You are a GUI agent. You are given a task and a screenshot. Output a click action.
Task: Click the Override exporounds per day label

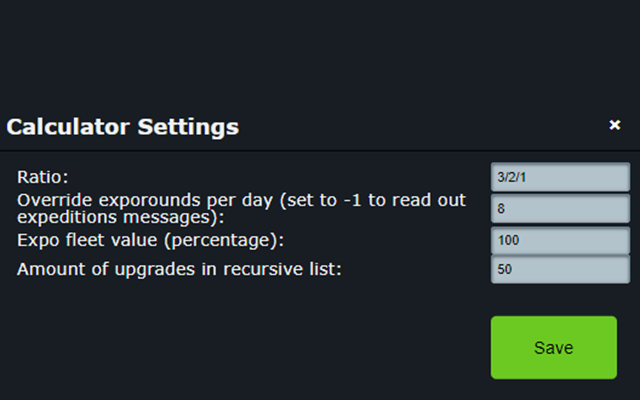coord(241,209)
